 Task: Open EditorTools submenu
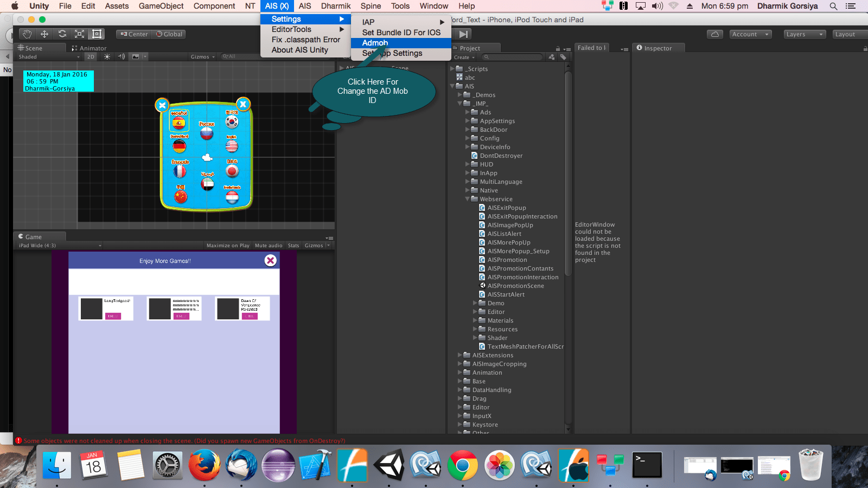pyautogui.click(x=304, y=29)
